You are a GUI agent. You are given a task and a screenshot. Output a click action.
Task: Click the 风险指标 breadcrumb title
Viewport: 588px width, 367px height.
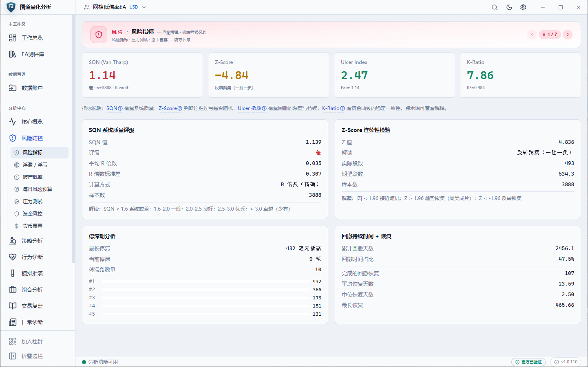tap(143, 32)
